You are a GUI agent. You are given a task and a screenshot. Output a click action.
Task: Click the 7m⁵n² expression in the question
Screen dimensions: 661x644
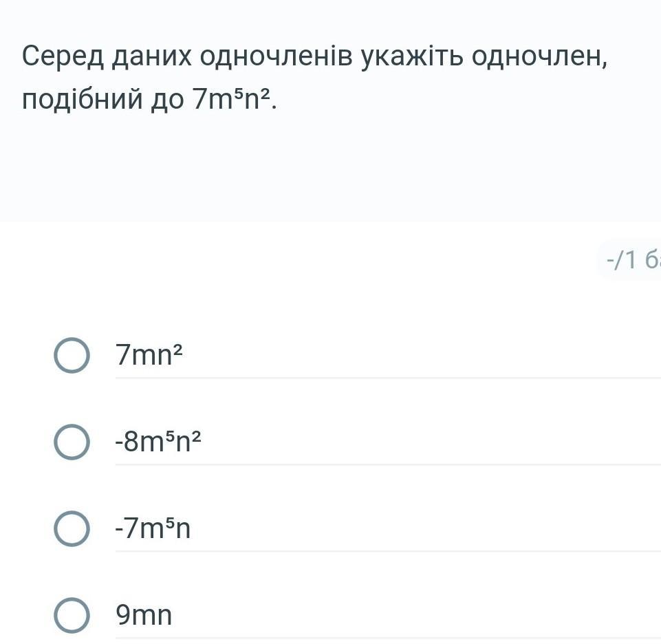(x=234, y=100)
